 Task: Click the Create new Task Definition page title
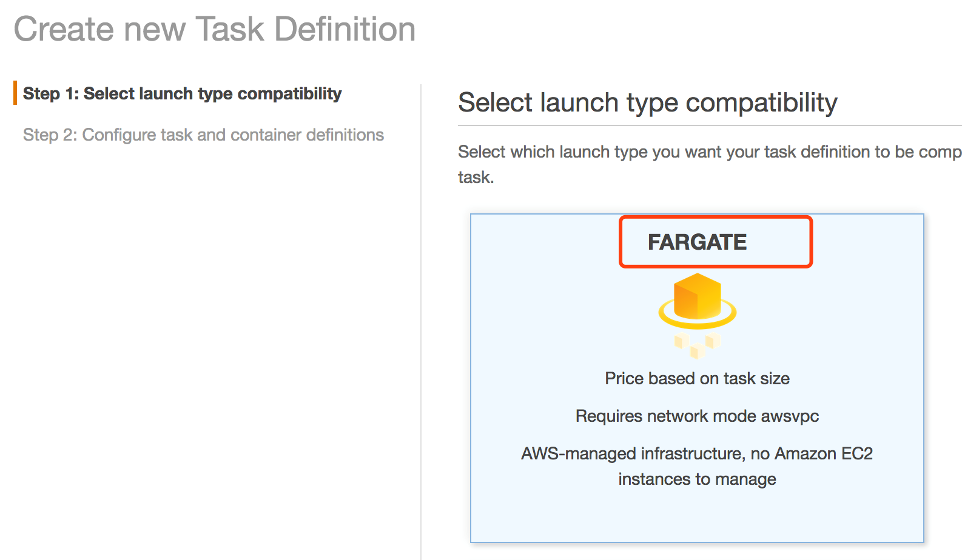pyautogui.click(x=215, y=29)
